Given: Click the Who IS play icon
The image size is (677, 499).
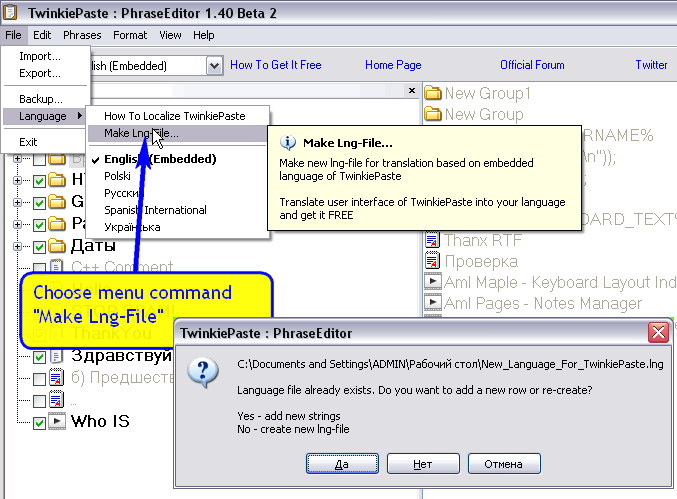Looking at the screenshot, I should coord(57,421).
